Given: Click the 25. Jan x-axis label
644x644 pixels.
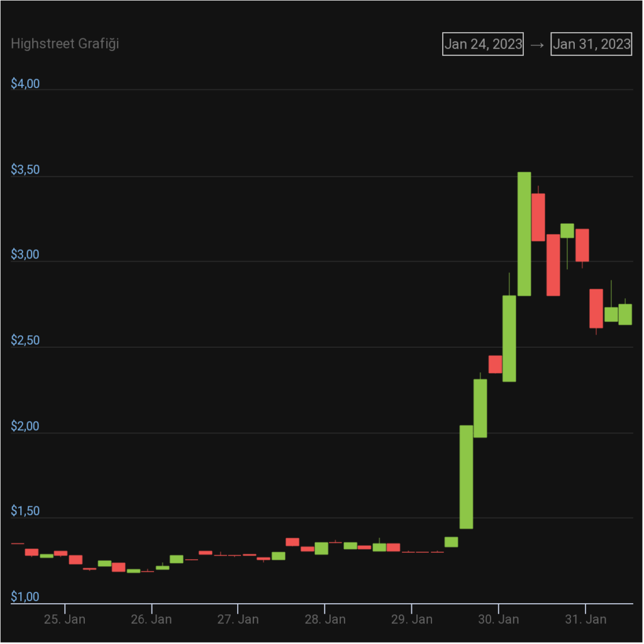Looking at the screenshot, I should coord(65,619).
